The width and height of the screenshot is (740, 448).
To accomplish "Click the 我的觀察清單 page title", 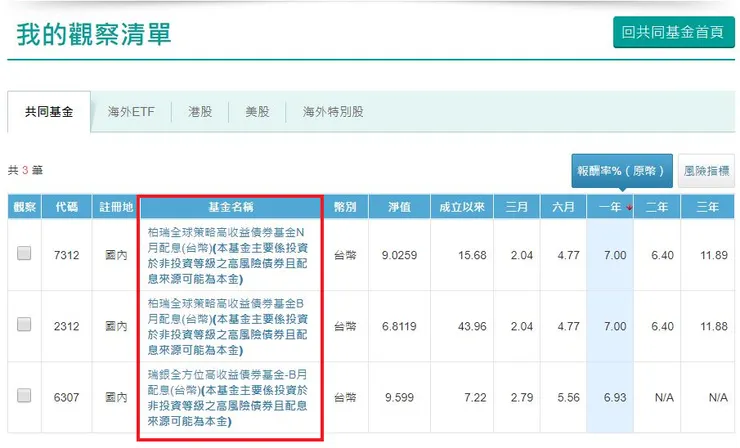I will click(x=94, y=34).
